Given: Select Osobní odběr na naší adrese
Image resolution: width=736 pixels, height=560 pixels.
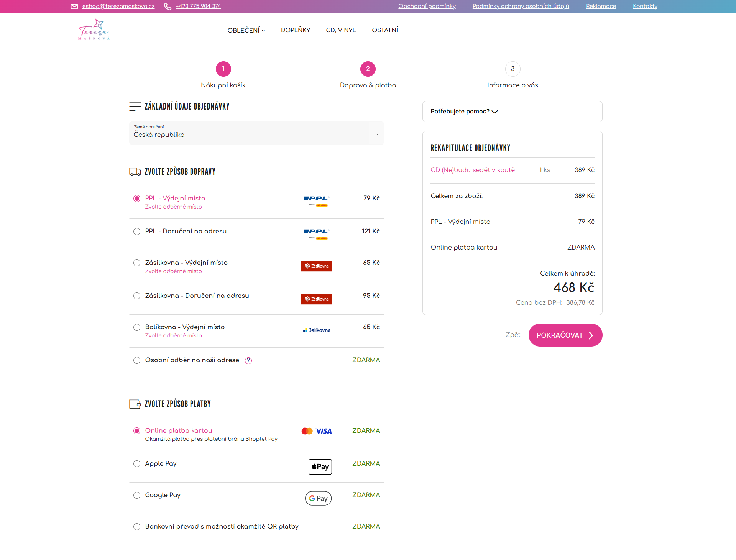Looking at the screenshot, I should [x=137, y=360].
